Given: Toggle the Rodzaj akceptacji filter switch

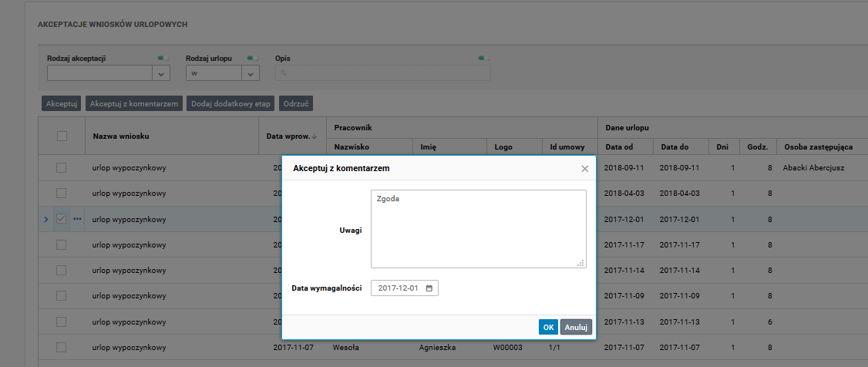Looking at the screenshot, I should (163, 58).
